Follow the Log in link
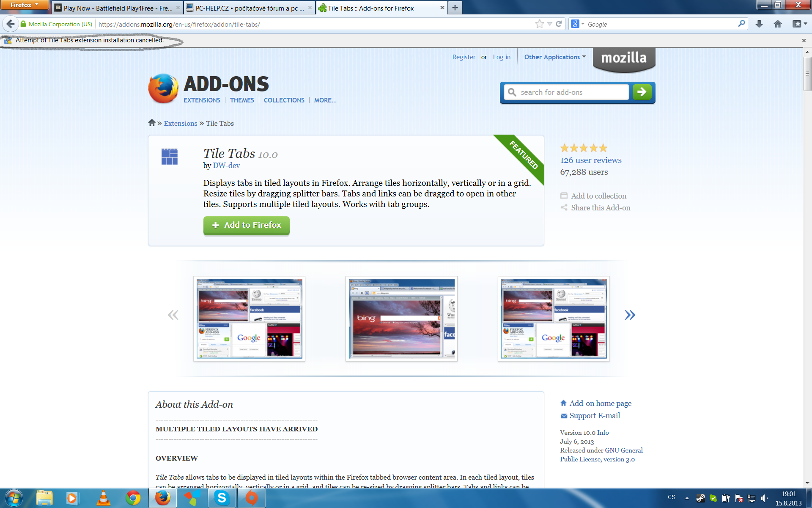This screenshot has height=508, width=812. point(502,57)
